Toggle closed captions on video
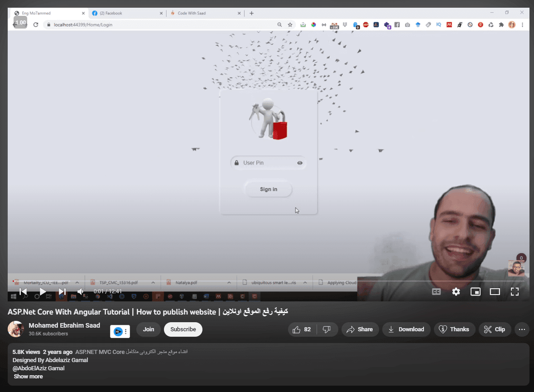Image resolution: width=534 pixels, height=392 pixels. click(x=436, y=291)
